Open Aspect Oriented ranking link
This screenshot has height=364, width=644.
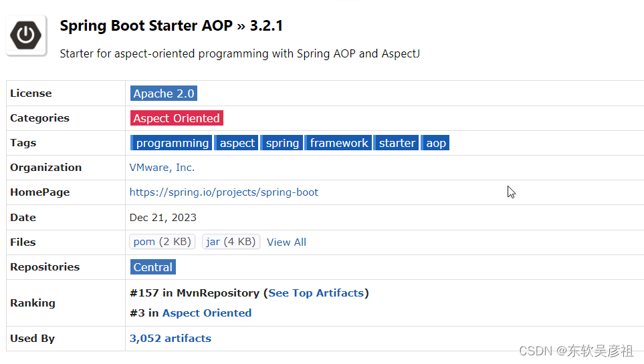(x=207, y=313)
